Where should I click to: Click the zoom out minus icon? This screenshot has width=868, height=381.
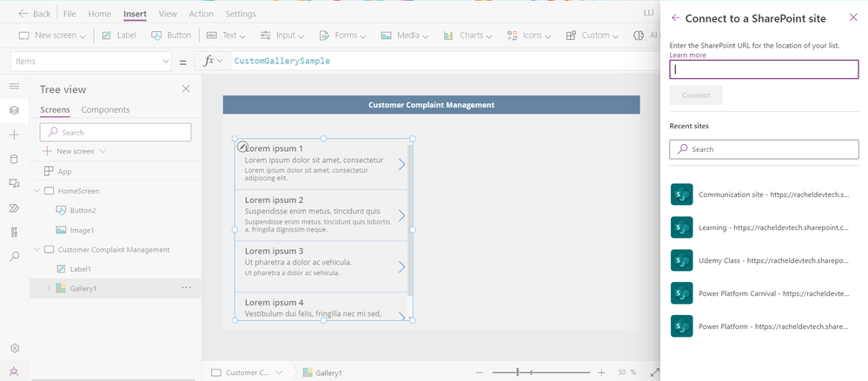tap(480, 372)
